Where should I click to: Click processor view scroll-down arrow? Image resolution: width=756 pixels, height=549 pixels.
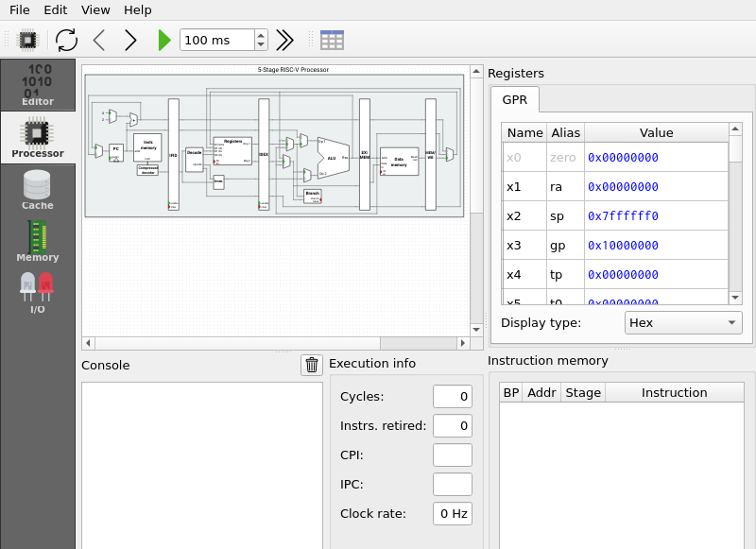[x=476, y=330]
